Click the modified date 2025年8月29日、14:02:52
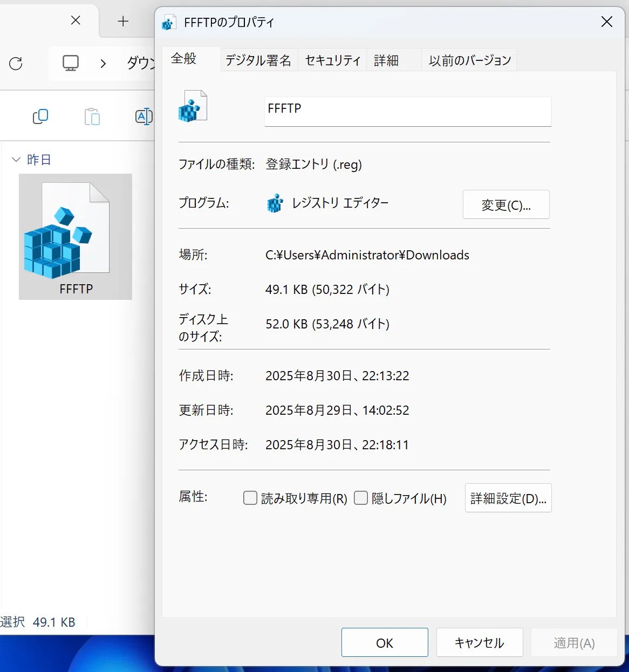This screenshot has width=629, height=672. (337, 410)
